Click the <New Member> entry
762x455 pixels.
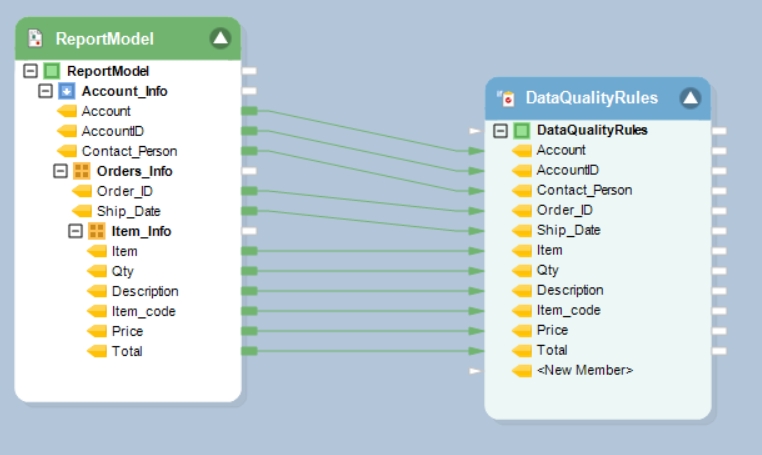click(584, 370)
